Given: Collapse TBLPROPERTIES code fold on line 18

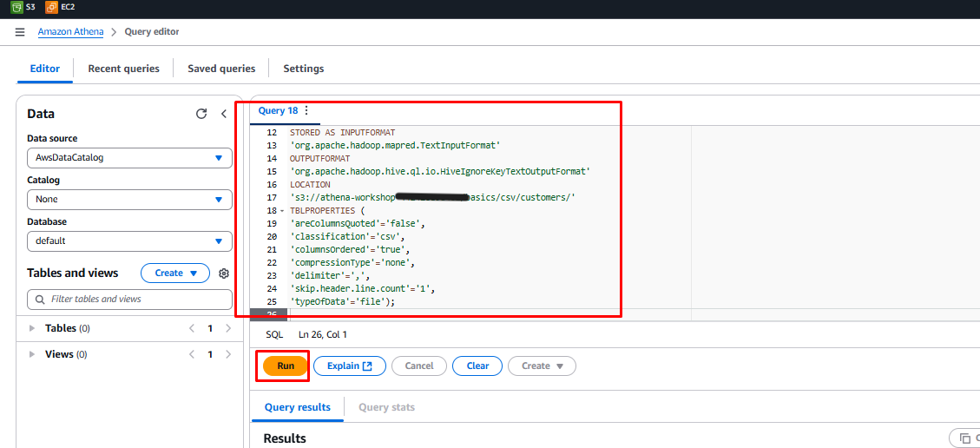Looking at the screenshot, I should tap(282, 211).
